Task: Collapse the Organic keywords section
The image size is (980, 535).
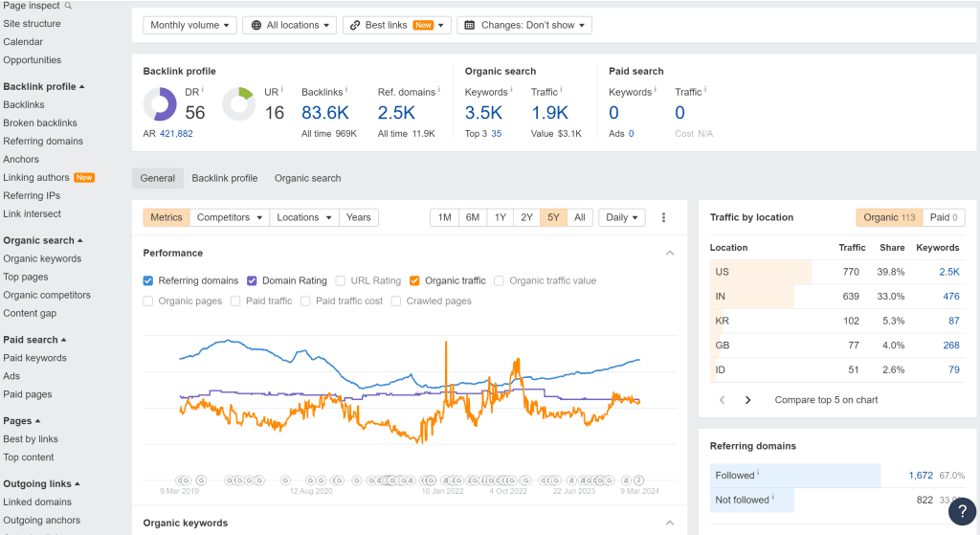Action: pos(670,524)
